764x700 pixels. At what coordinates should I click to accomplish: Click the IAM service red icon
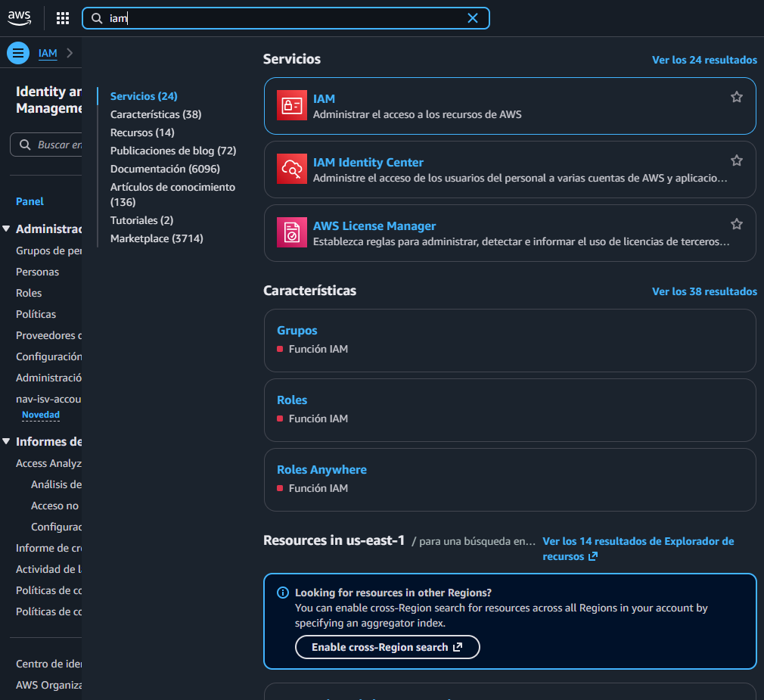pos(291,106)
